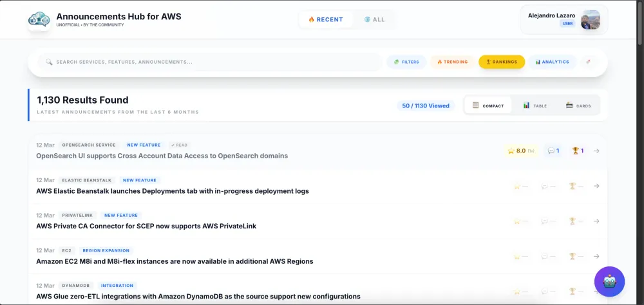
Task: Click the USER role badge
Action: tap(567, 24)
